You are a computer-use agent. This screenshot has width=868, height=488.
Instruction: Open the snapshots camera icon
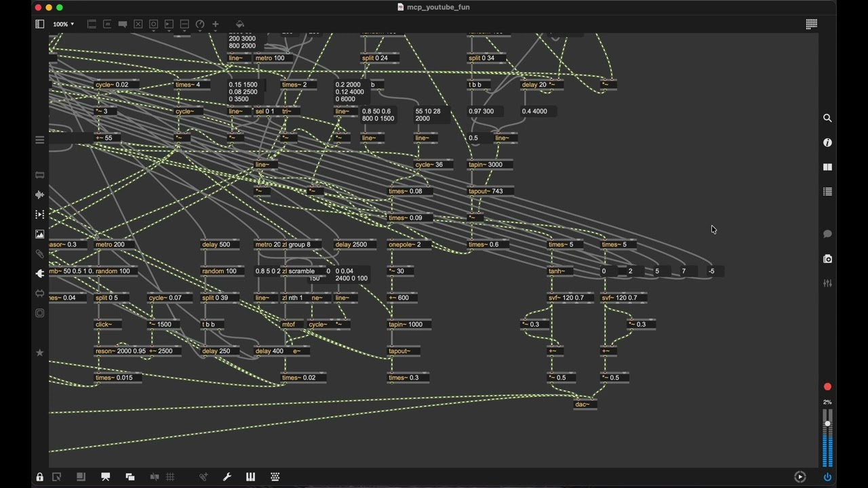(827, 259)
